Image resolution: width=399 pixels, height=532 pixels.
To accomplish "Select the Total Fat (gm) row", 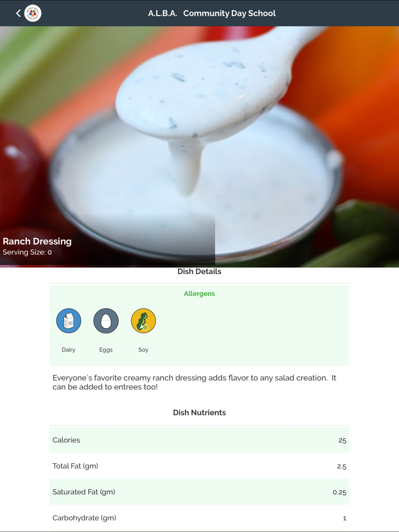I will click(199, 466).
